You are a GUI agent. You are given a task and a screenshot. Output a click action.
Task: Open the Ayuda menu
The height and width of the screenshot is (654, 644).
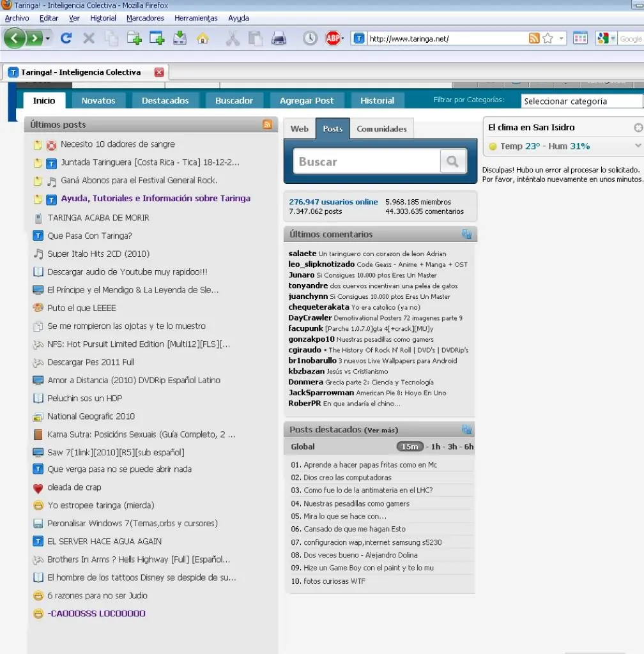click(238, 18)
